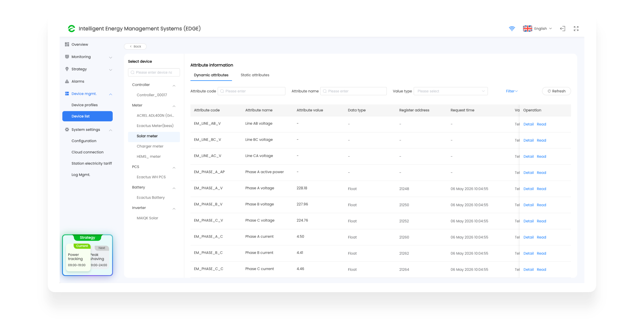This screenshot has height=322, width=644.
Task: Open Detail for EM_PHASE_A_V row
Action: point(528,189)
